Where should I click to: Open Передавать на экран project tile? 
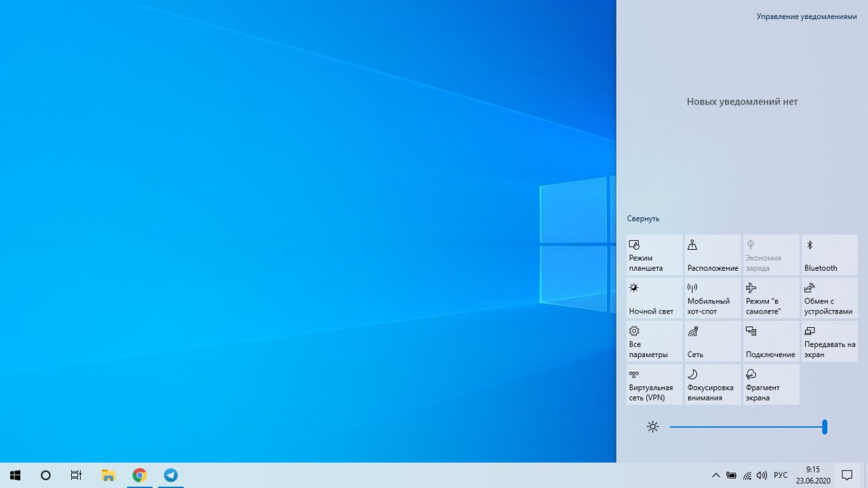[x=829, y=341]
